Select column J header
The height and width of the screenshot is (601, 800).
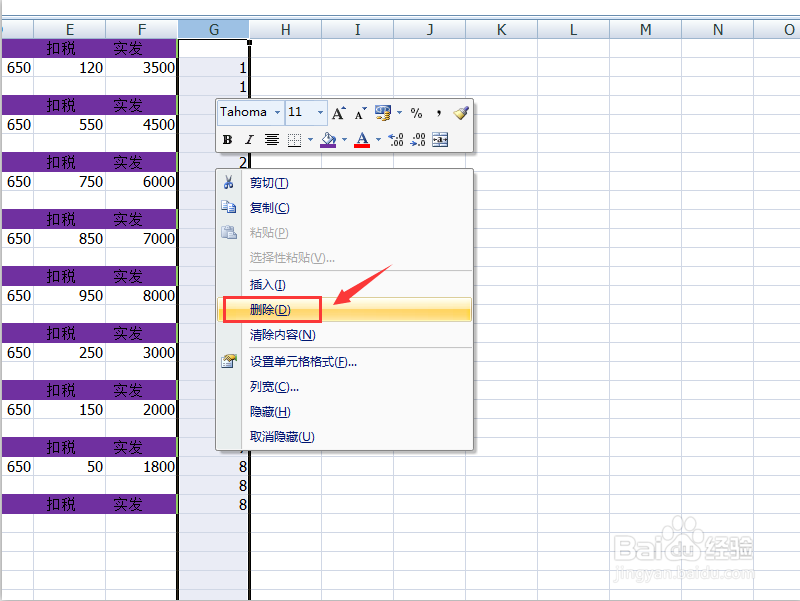[x=430, y=30]
